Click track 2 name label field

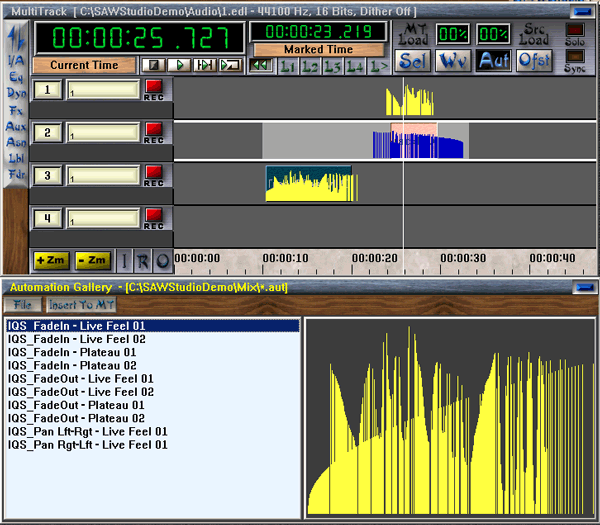click(104, 133)
